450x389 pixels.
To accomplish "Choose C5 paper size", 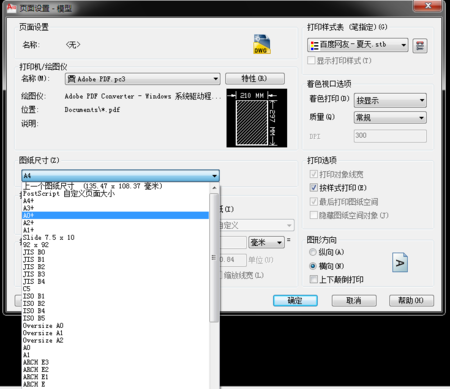I will point(115,289).
